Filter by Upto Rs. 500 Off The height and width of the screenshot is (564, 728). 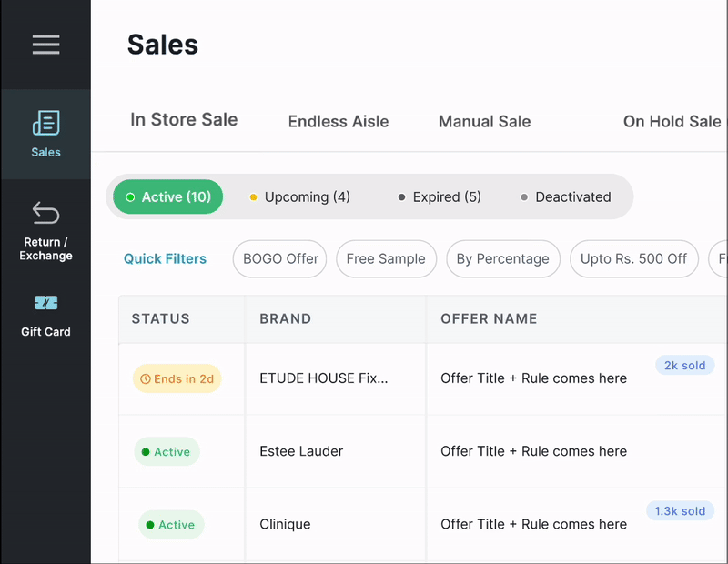(633, 259)
